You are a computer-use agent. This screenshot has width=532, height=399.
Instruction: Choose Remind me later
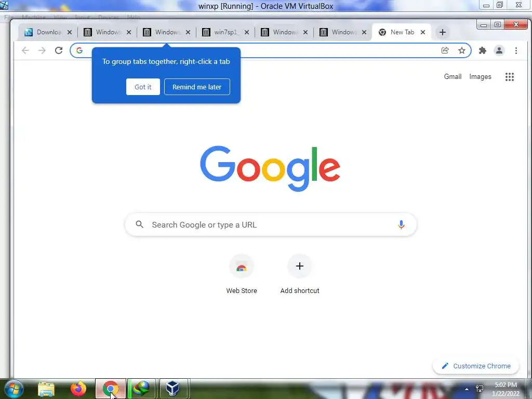[197, 87]
